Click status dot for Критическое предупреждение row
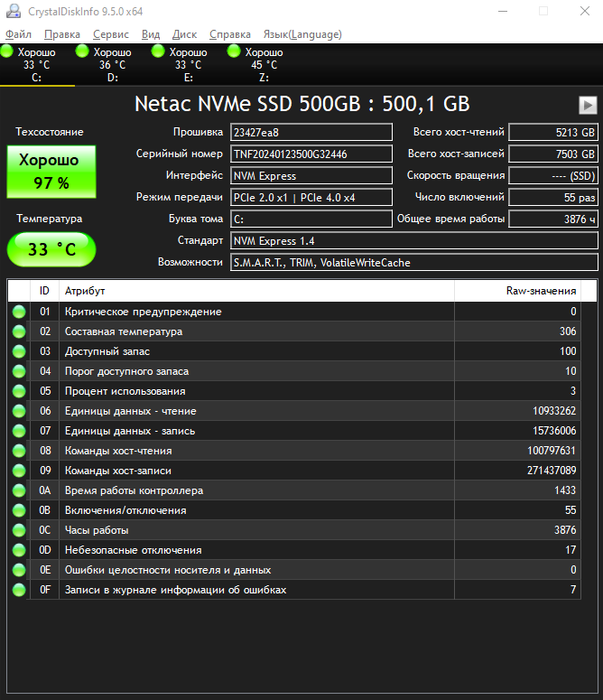The image size is (603, 700). point(19,312)
